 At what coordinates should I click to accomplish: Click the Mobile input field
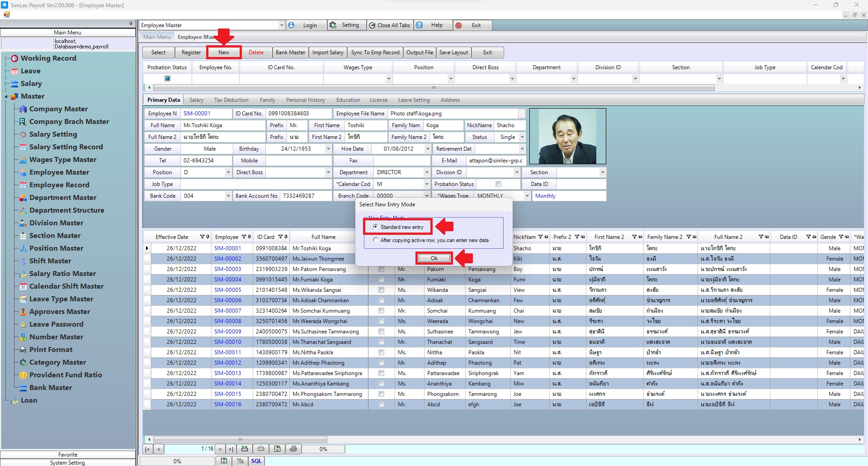[298, 161]
